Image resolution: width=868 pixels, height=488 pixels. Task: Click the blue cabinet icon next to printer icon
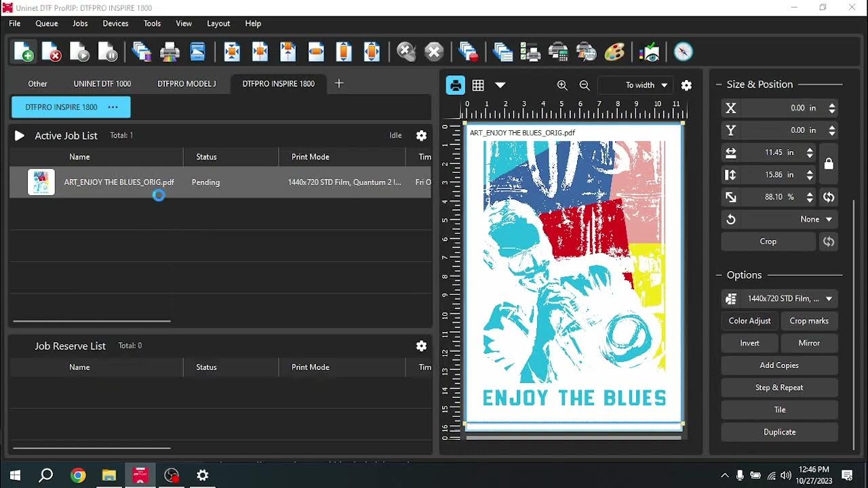[197, 52]
